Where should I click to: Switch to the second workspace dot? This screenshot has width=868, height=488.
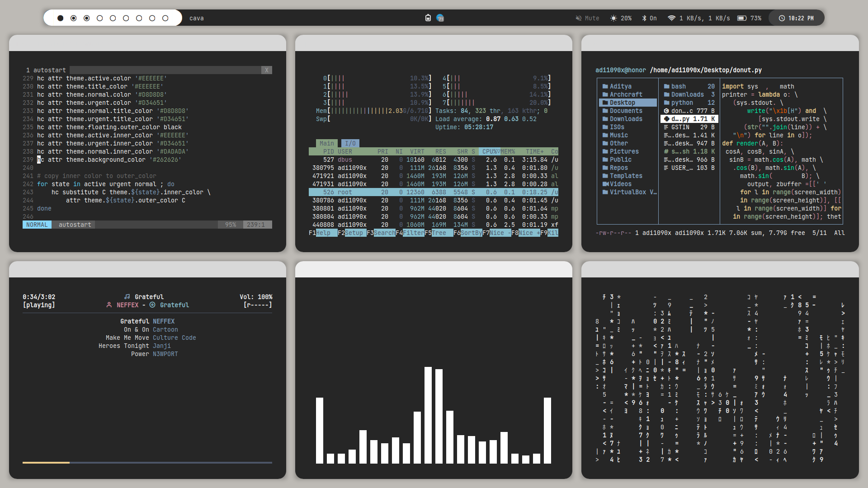click(73, 18)
